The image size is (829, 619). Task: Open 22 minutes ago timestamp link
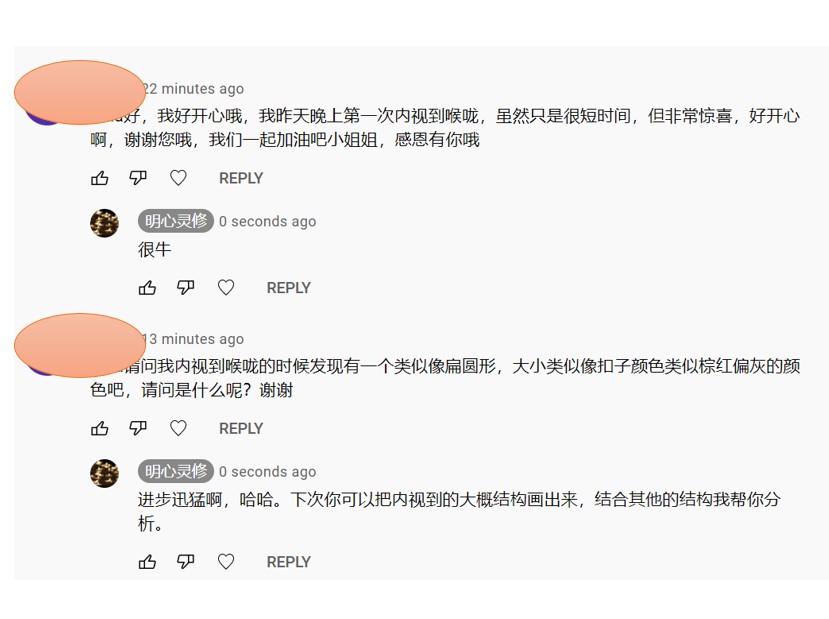pyautogui.click(x=194, y=88)
